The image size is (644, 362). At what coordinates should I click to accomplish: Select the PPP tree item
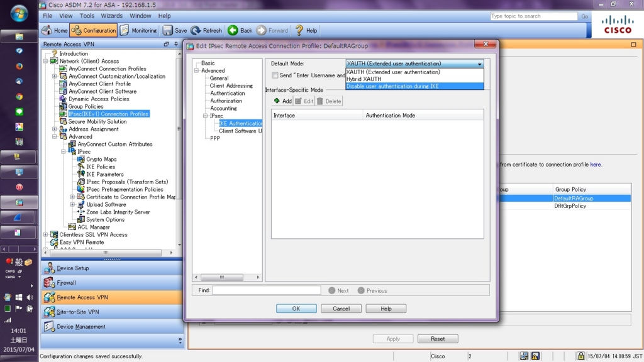[x=215, y=138]
